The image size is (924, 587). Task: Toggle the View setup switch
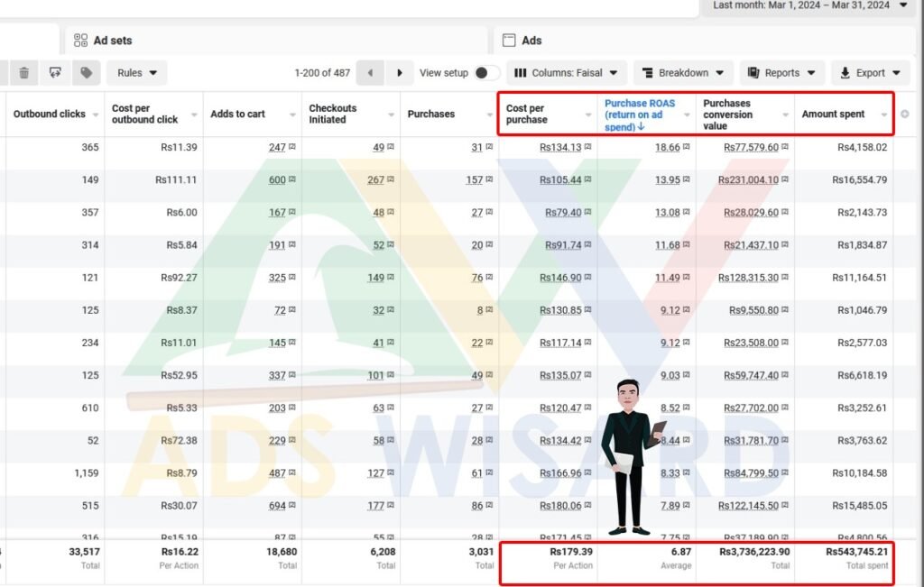point(486,72)
